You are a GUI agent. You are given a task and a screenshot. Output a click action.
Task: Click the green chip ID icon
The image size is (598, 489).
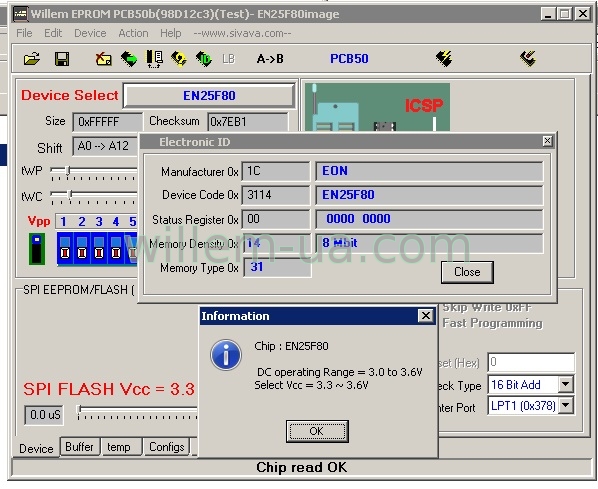click(204, 59)
